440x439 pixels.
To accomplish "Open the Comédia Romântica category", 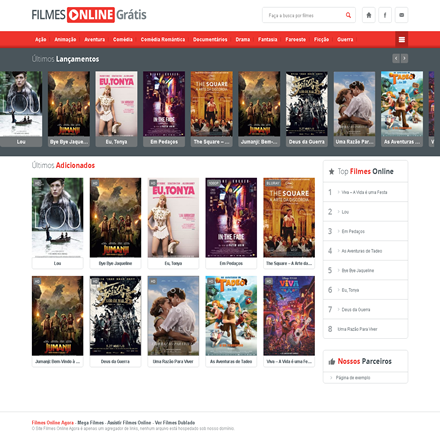I will coord(163,39).
